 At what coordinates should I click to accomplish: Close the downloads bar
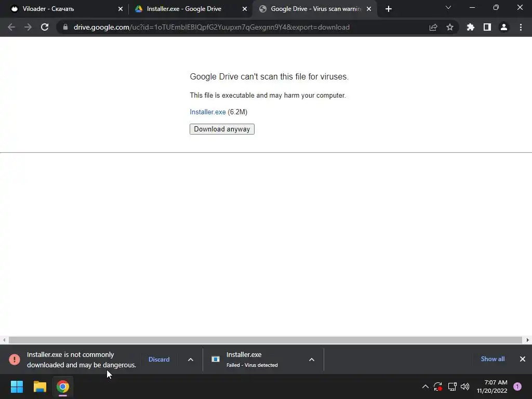coord(523,359)
